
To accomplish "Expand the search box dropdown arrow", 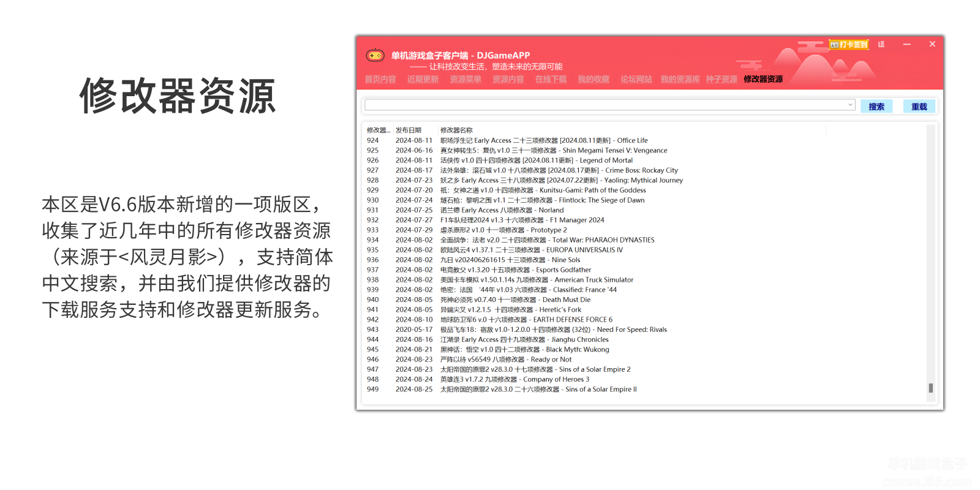I will tap(850, 105).
